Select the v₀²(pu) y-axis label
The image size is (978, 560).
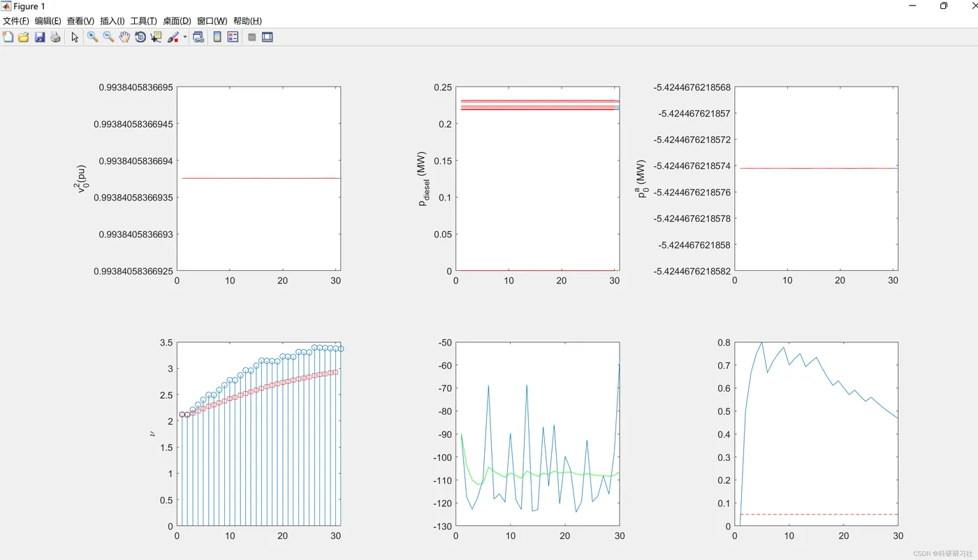[82, 179]
